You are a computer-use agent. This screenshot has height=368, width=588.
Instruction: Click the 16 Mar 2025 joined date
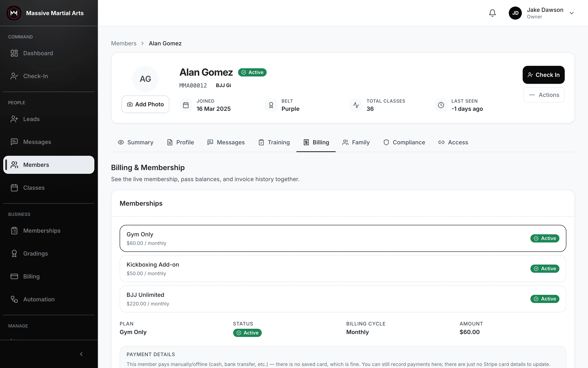tap(214, 109)
